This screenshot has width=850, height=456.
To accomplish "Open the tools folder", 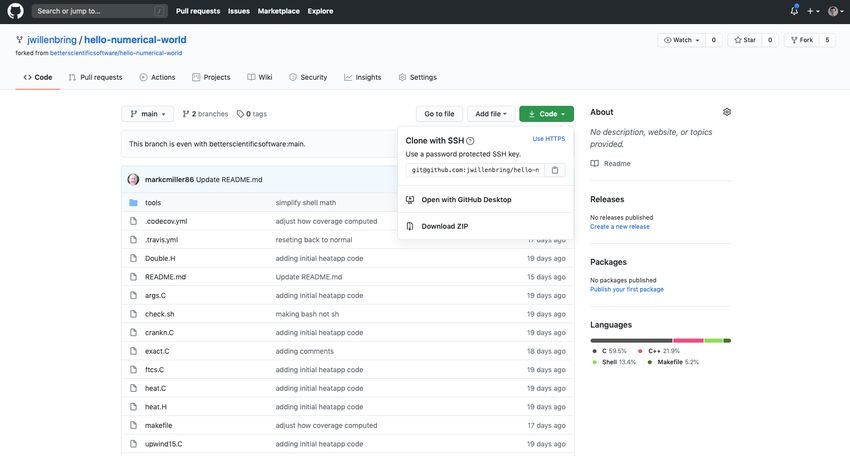I will pos(153,203).
